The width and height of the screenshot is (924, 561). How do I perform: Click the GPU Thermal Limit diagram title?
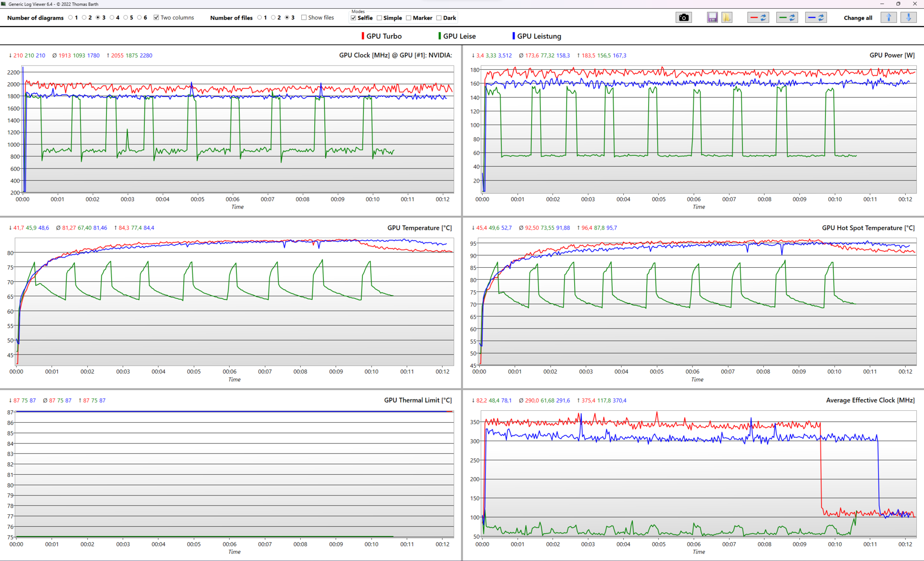tap(417, 400)
